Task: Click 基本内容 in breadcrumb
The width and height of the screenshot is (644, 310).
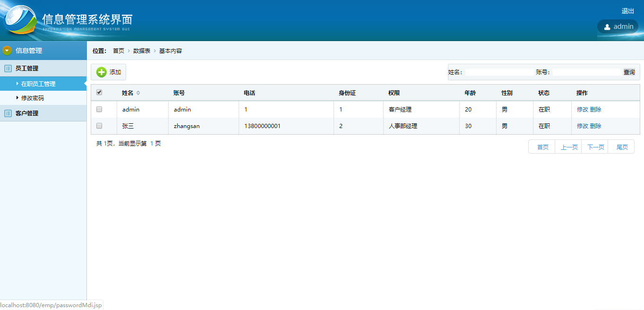Action: [171, 51]
